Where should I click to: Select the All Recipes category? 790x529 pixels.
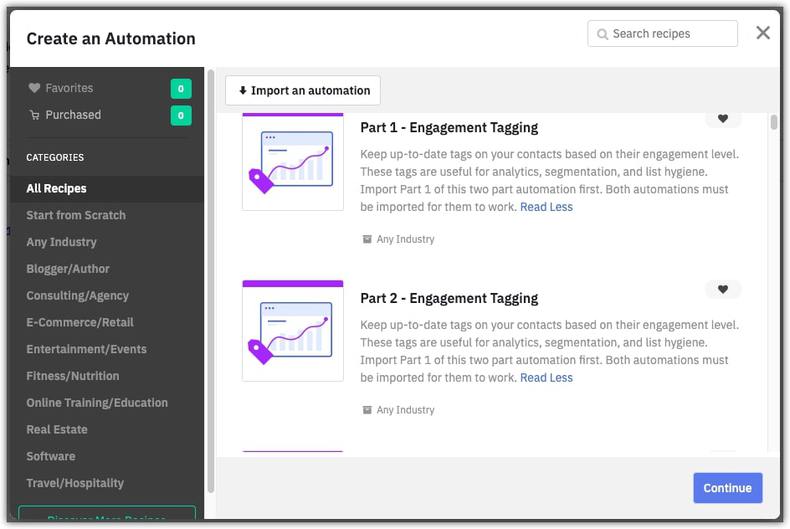click(x=107, y=189)
